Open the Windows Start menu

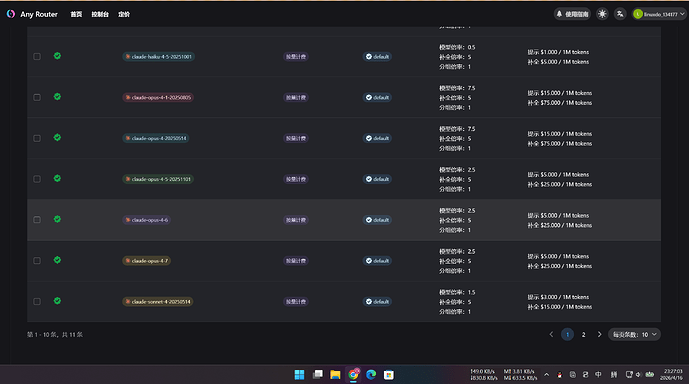click(x=299, y=375)
